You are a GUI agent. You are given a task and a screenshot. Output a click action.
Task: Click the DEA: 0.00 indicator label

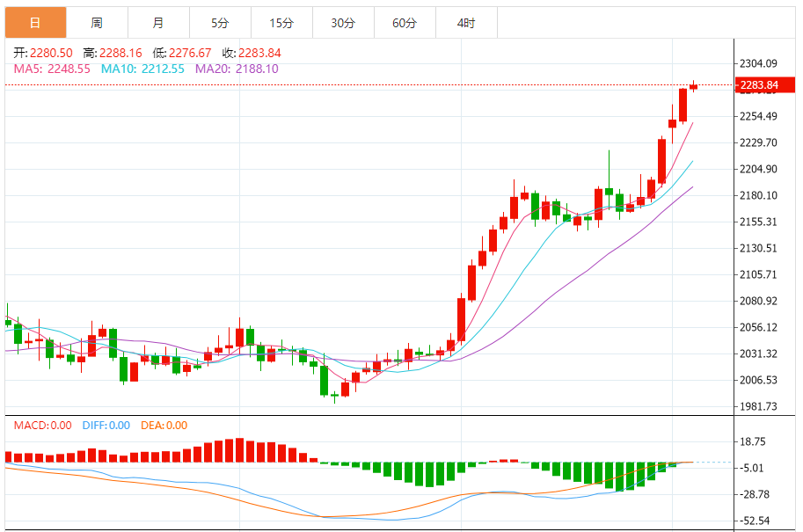[x=164, y=426]
